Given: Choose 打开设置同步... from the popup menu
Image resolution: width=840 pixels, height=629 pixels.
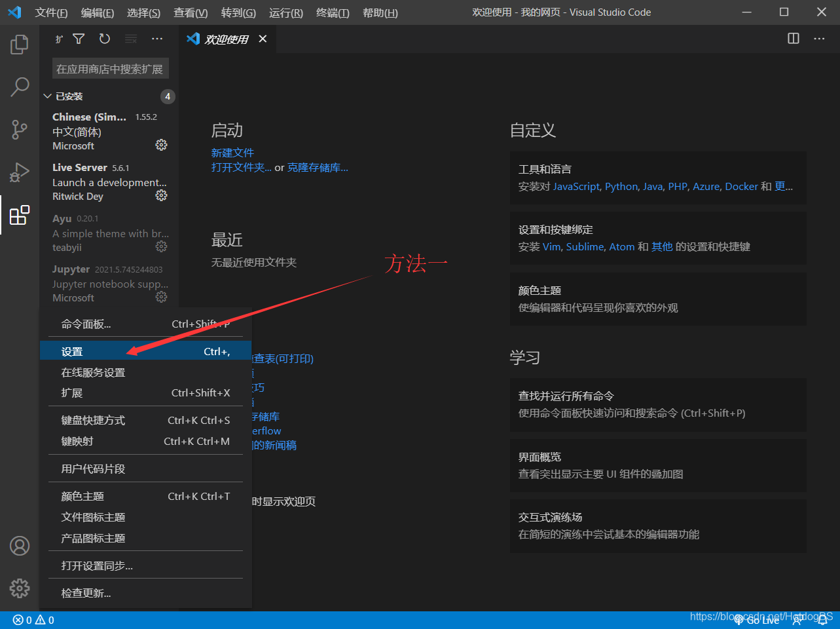Looking at the screenshot, I should coord(145,565).
